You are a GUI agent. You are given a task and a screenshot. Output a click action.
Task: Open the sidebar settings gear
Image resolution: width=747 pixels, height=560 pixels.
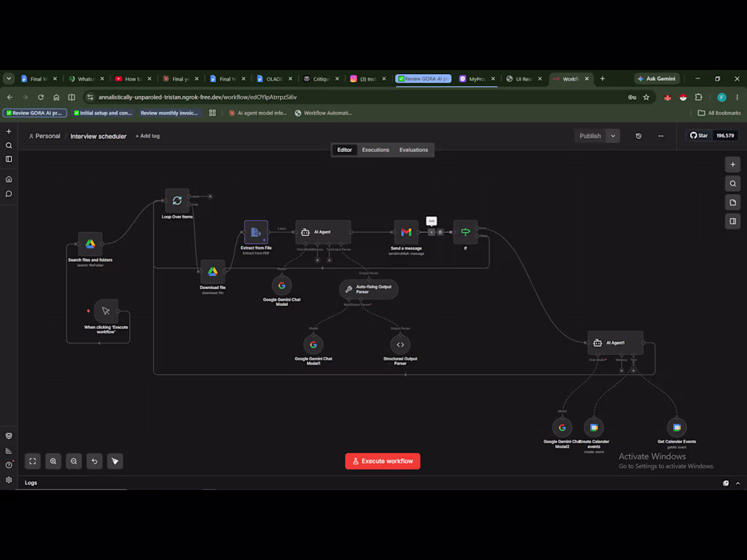[x=9, y=480]
